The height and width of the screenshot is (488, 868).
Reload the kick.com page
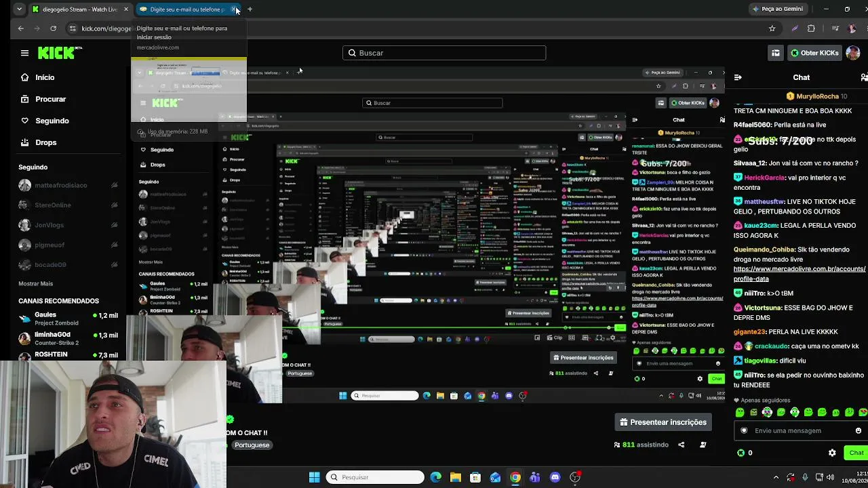point(54,28)
